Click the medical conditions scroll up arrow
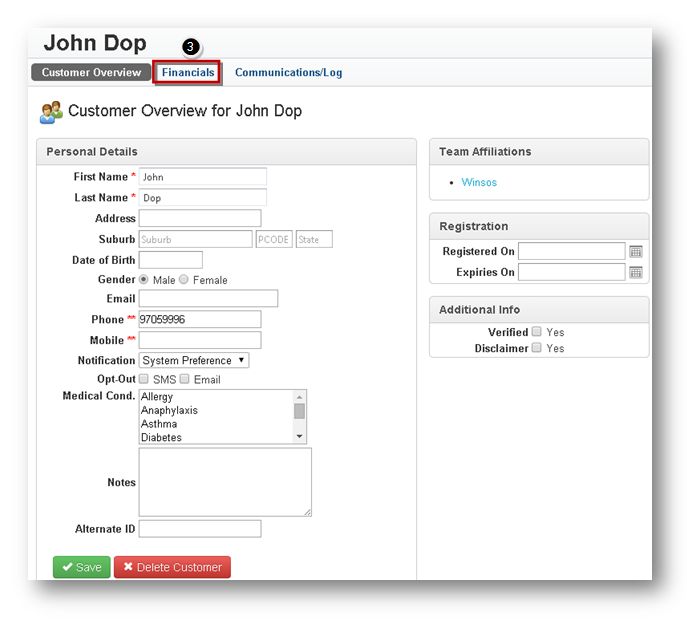The width and height of the screenshot is (687, 624). (299, 397)
